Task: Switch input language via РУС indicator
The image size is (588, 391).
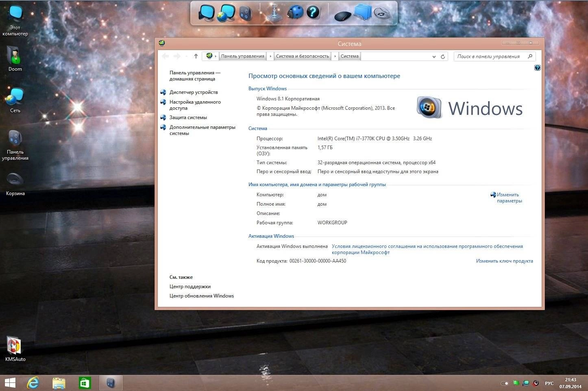Action: [x=549, y=383]
